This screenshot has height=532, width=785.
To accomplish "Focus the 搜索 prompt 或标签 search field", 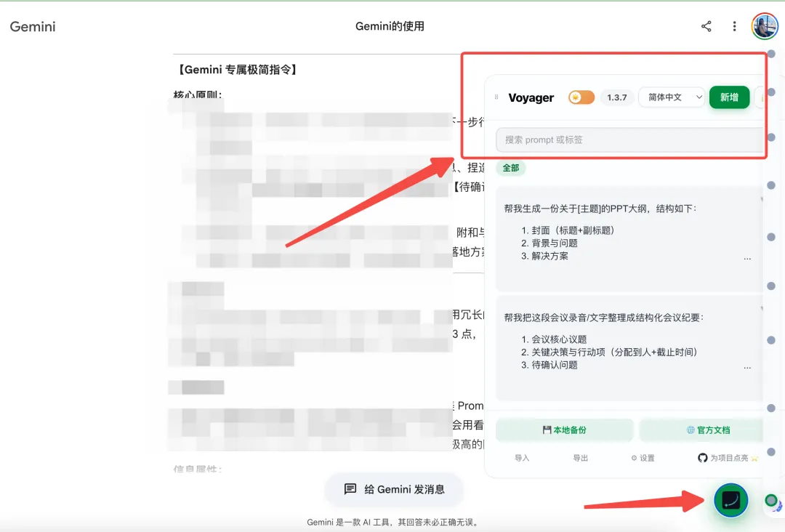I will [629, 140].
